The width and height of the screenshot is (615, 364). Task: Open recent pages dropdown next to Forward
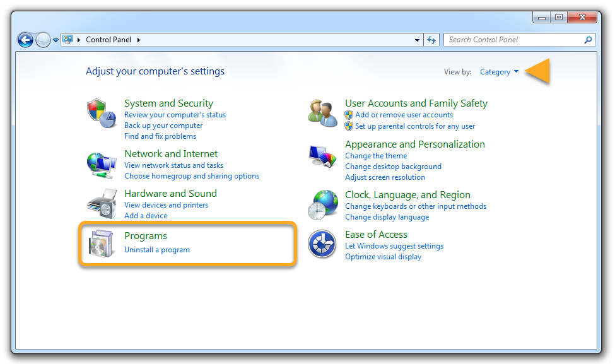coord(56,40)
